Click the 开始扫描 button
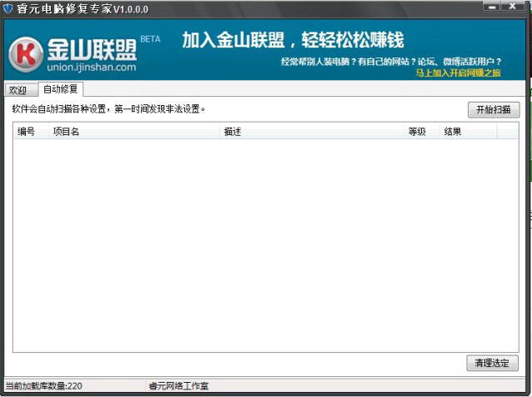 [x=494, y=109]
